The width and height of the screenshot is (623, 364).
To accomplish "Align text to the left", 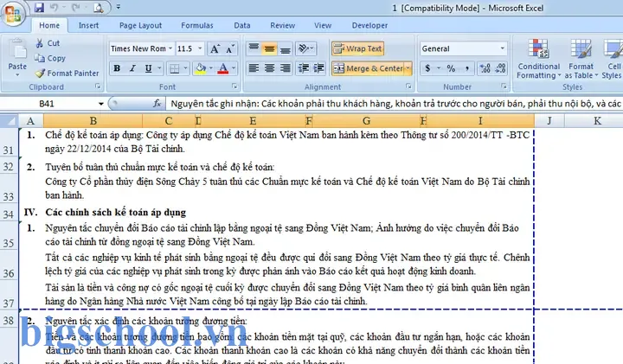I will [254, 68].
